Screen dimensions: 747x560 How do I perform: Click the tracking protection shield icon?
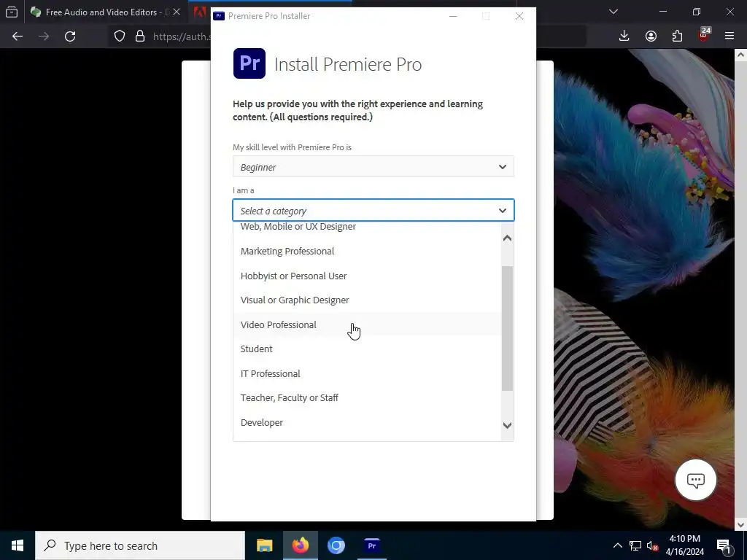click(120, 36)
